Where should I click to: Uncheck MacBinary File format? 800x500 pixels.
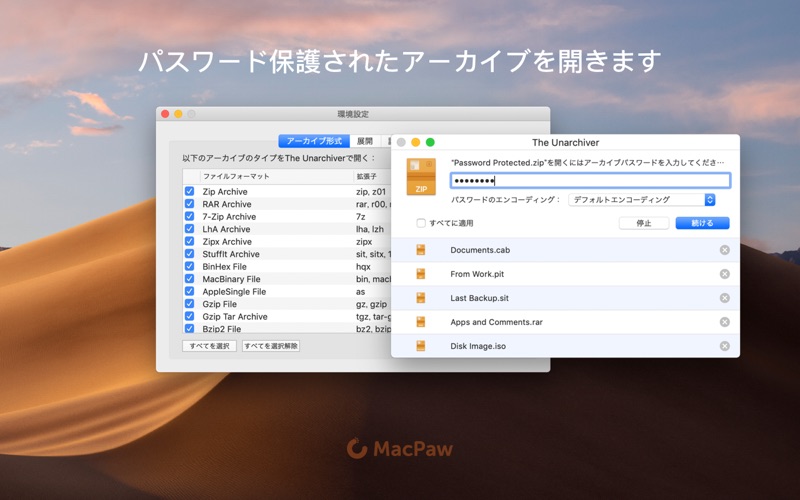coord(189,279)
